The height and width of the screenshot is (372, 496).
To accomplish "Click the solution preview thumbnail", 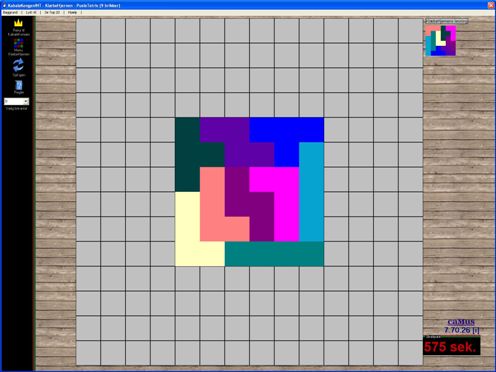I will coord(440,41).
